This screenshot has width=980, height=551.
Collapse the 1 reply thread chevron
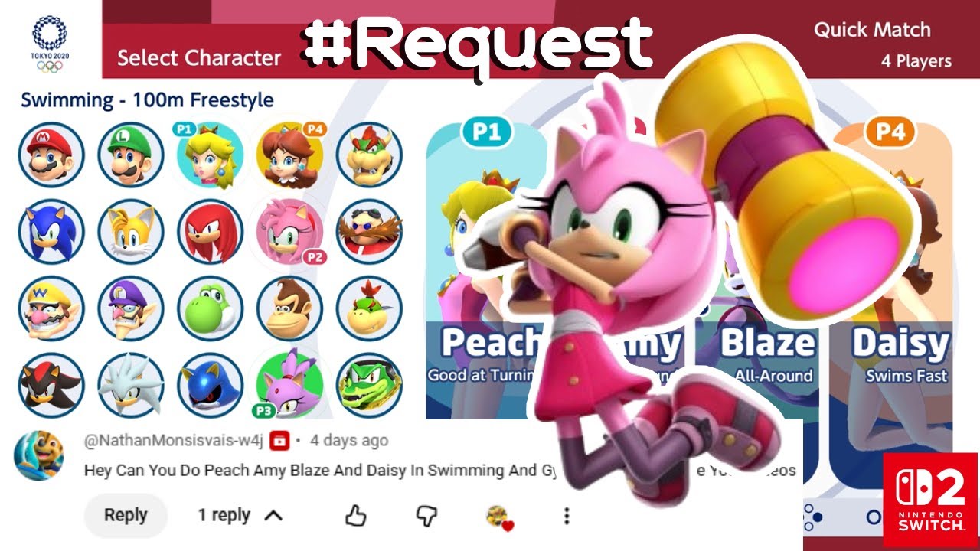(x=273, y=516)
